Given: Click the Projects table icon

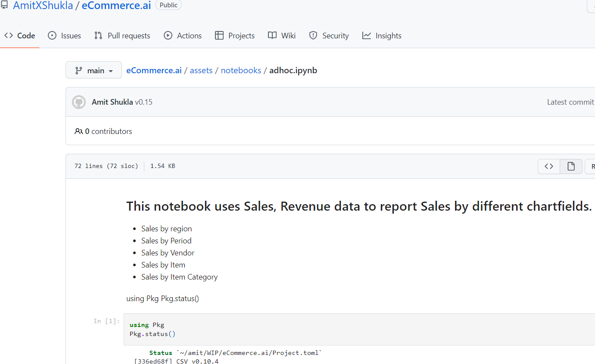Looking at the screenshot, I should (x=219, y=36).
